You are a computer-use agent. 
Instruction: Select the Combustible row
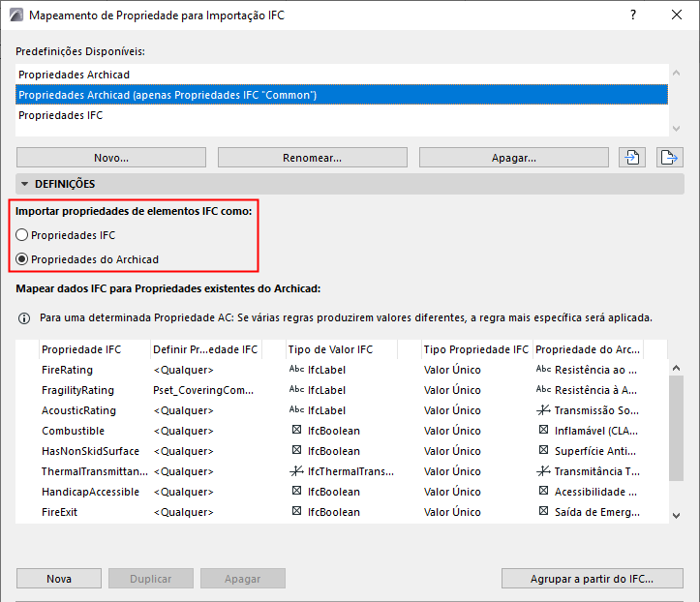[342, 431]
